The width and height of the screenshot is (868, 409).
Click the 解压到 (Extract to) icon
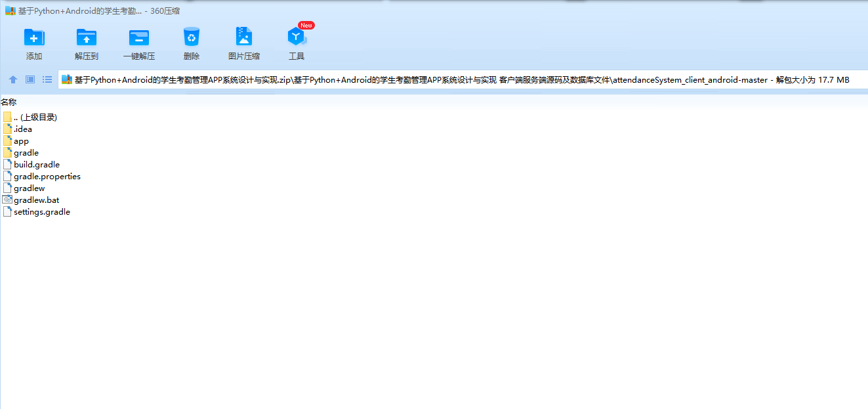[x=87, y=37]
